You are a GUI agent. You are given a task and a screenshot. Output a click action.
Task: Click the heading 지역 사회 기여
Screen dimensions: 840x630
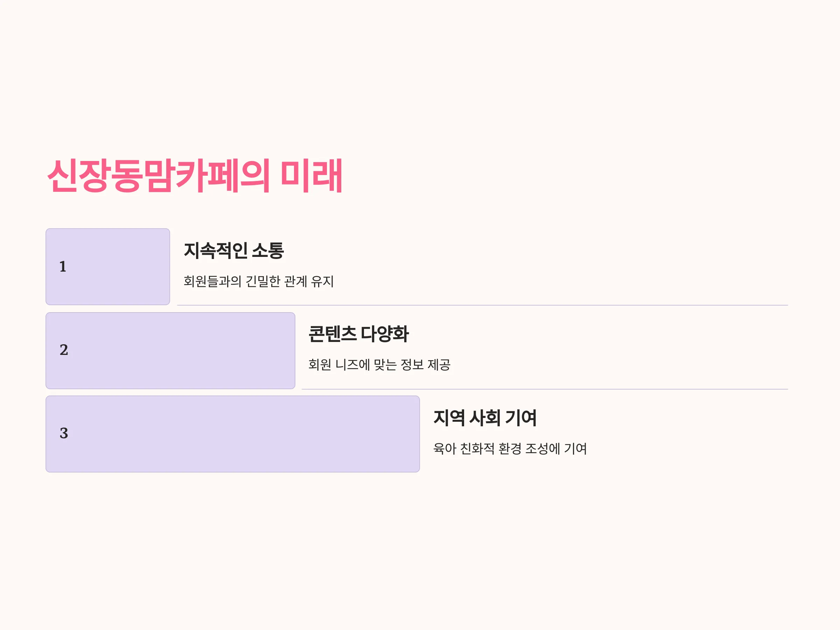(485, 418)
